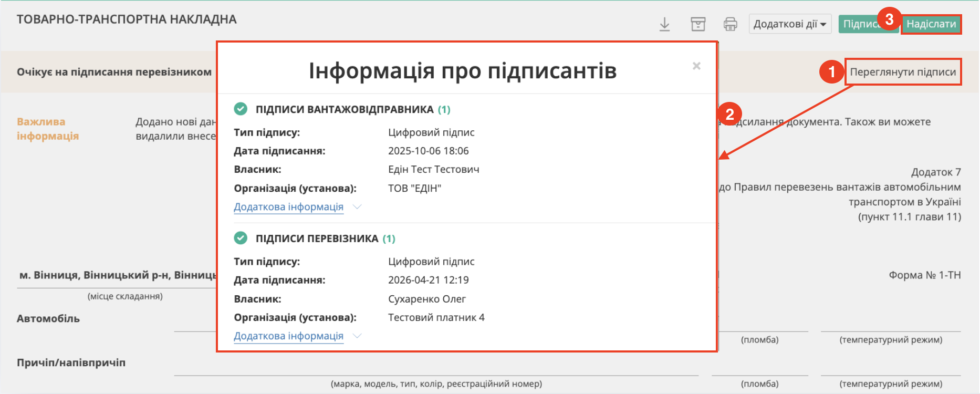
Task: Print the document with printer icon
Action: (731, 24)
